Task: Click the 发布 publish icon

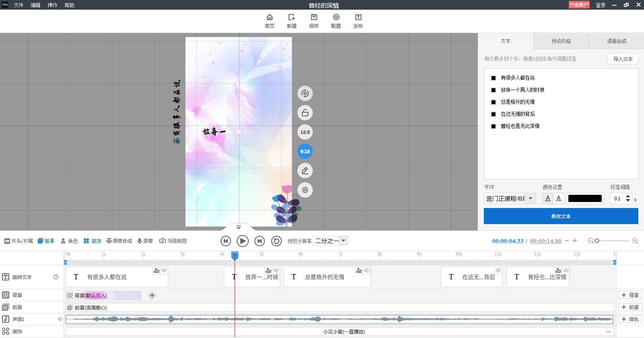Action: (x=358, y=17)
